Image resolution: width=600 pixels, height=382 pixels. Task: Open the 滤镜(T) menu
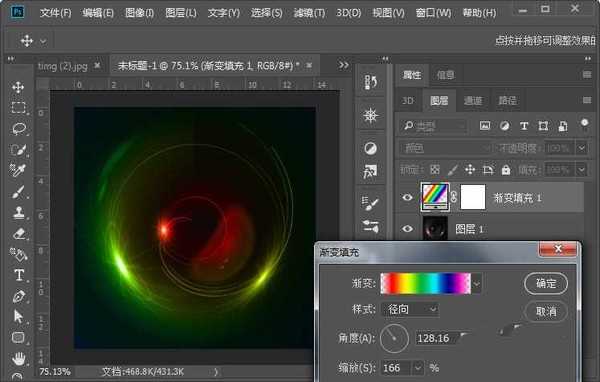tap(309, 13)
